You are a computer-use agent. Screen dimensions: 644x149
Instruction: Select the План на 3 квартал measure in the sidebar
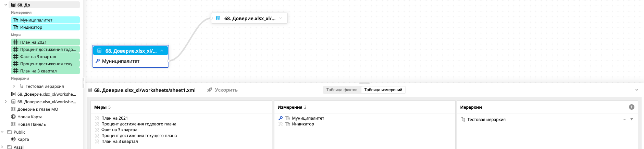tap(45, 71)
